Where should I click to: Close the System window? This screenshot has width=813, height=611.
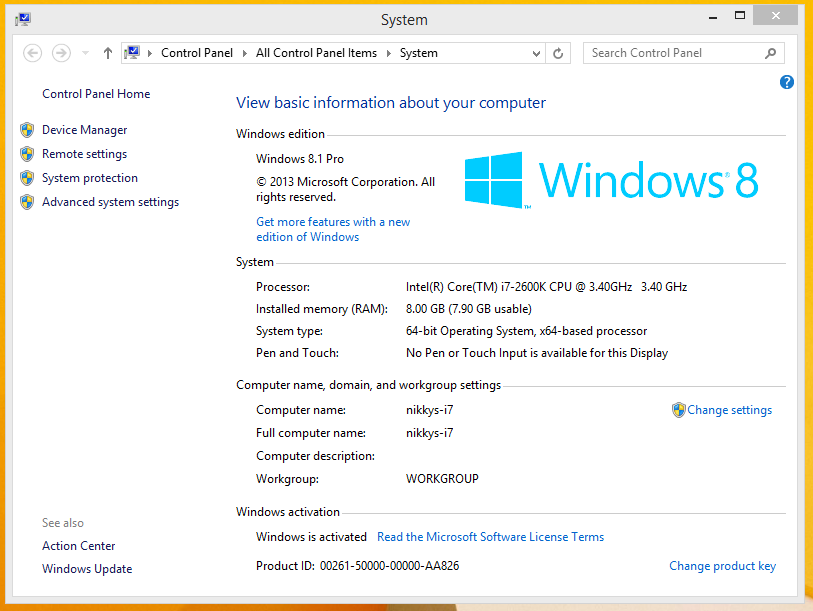pyautogui.click(x=775, y=16)
